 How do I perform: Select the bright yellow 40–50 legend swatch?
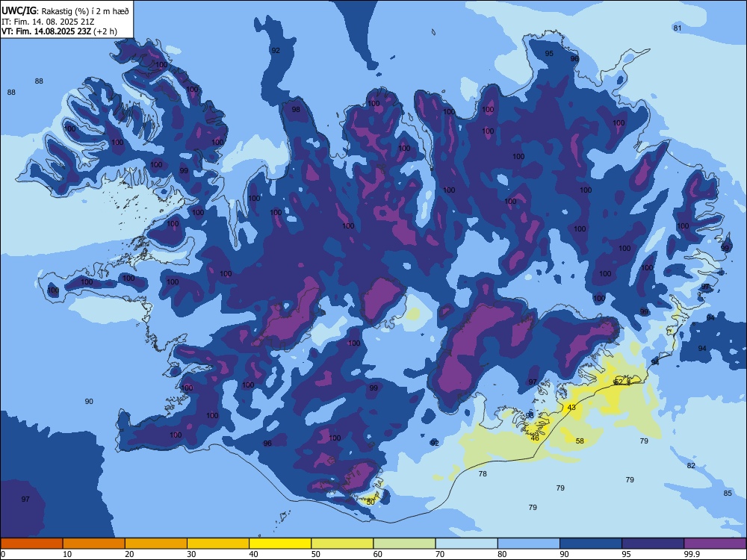pos(280,544)
